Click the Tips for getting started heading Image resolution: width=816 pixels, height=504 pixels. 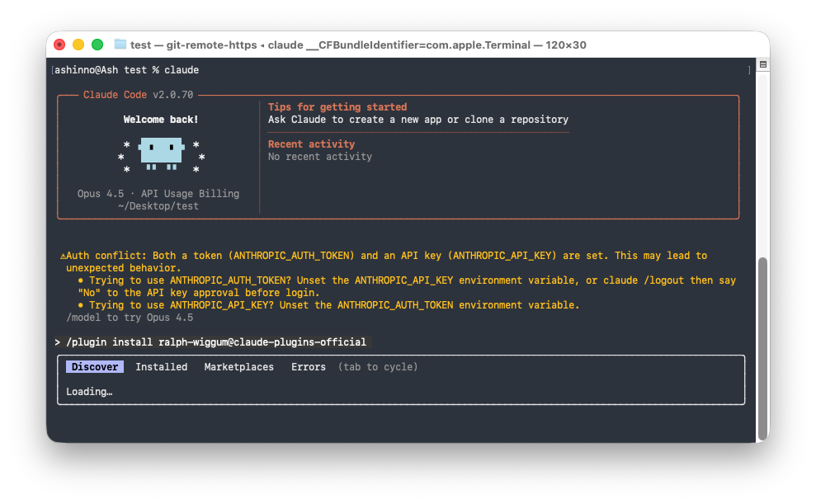tap(337, 107)
